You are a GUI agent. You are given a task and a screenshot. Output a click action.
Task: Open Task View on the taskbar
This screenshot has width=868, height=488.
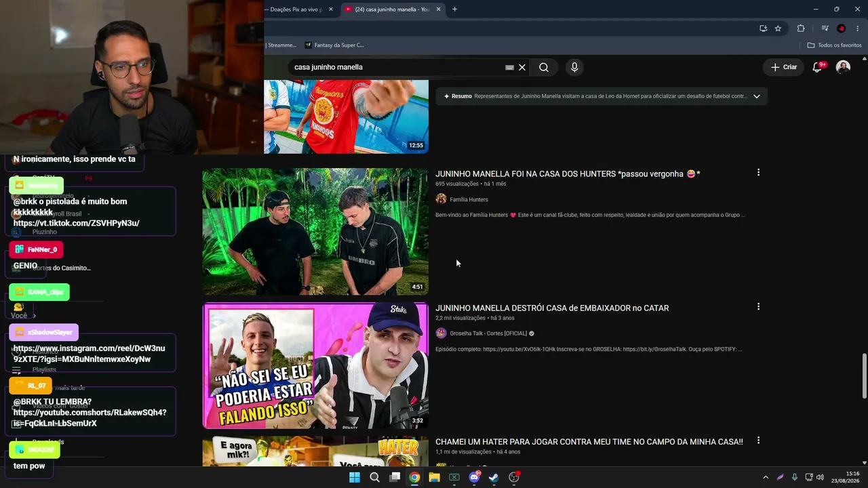[395, 477]
